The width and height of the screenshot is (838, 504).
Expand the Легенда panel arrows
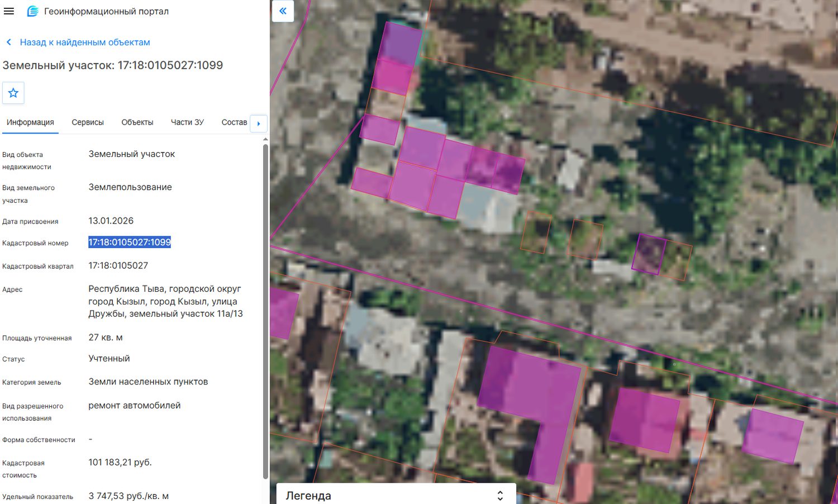(x=500, y=496)
